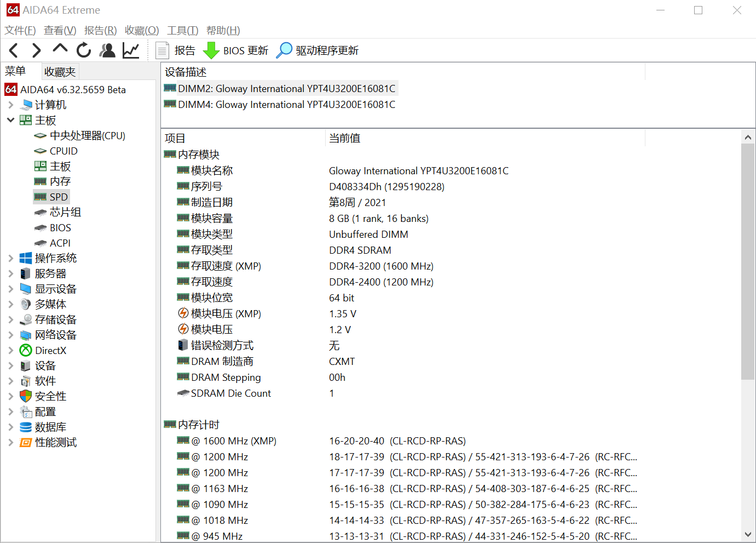Click the Refresh icon in toolbar
The image size is (756, 543).
(x=84, y=50)
